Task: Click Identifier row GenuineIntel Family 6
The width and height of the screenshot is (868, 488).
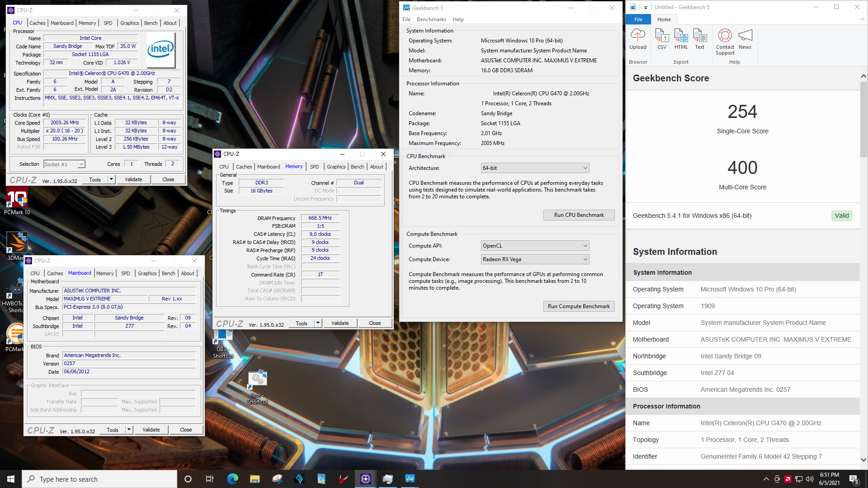Action: point(742,456)
